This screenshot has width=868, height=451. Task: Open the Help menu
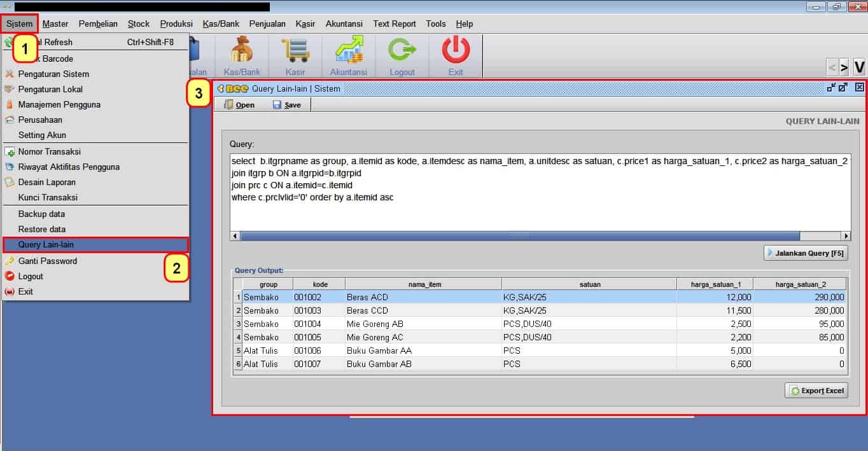[465, 24]
